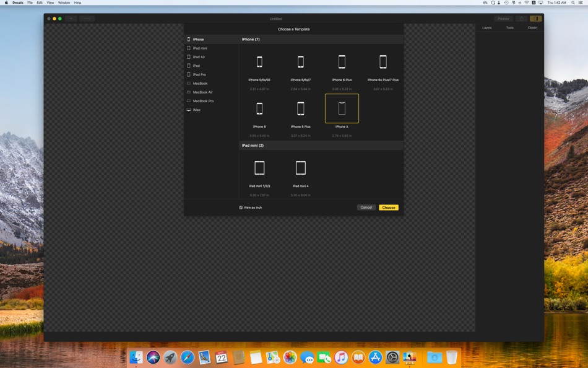The image size is (588, 368).
Task: Click the plus button in toolbar
Action: pyautogui.click(x=71, y=19)
